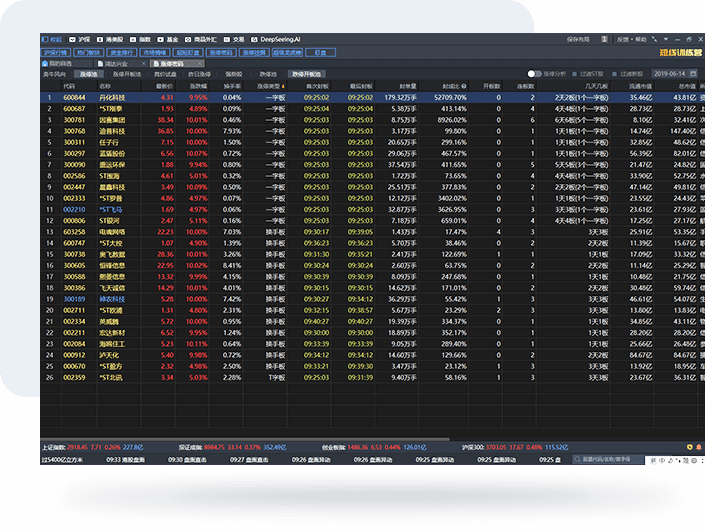Image resolution: width=705 pixels, height=531 pixels.
Task: Click the 我的自选 tab home icon
Action: click(46, 63)
